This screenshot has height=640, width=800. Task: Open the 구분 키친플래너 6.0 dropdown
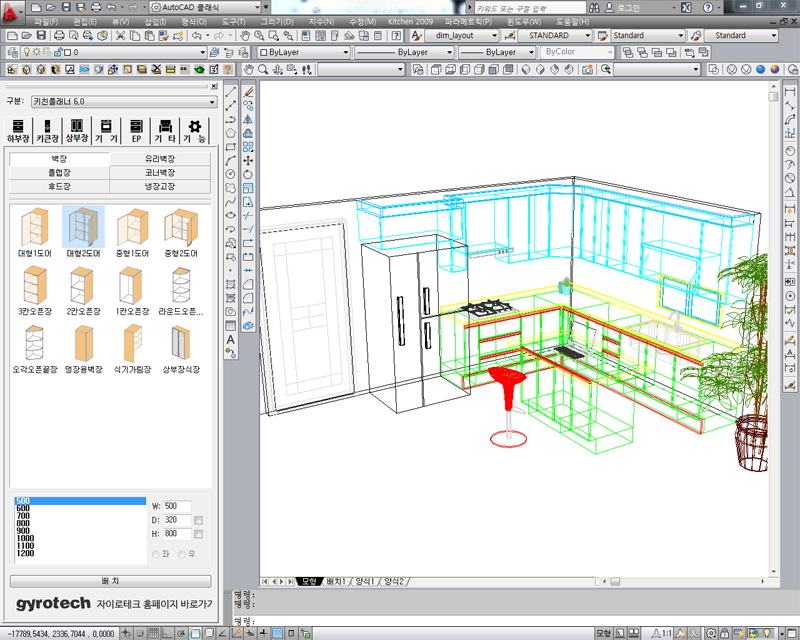[x=124, y=102]
